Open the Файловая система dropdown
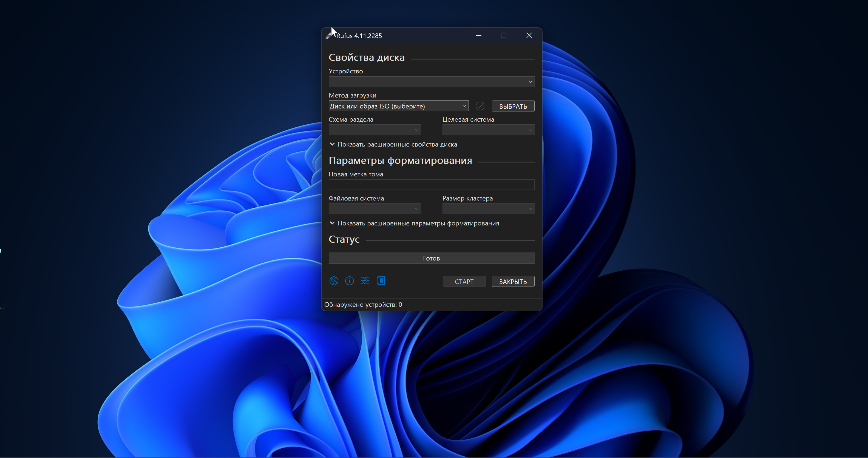Screen dimensions: 868x458 (375, 209)
